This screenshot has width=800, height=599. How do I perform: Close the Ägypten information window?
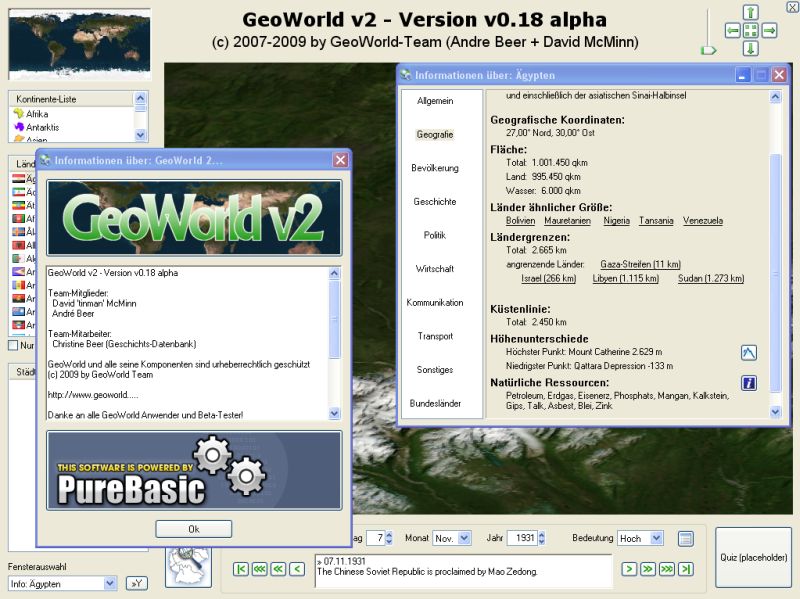coord(779,76)
